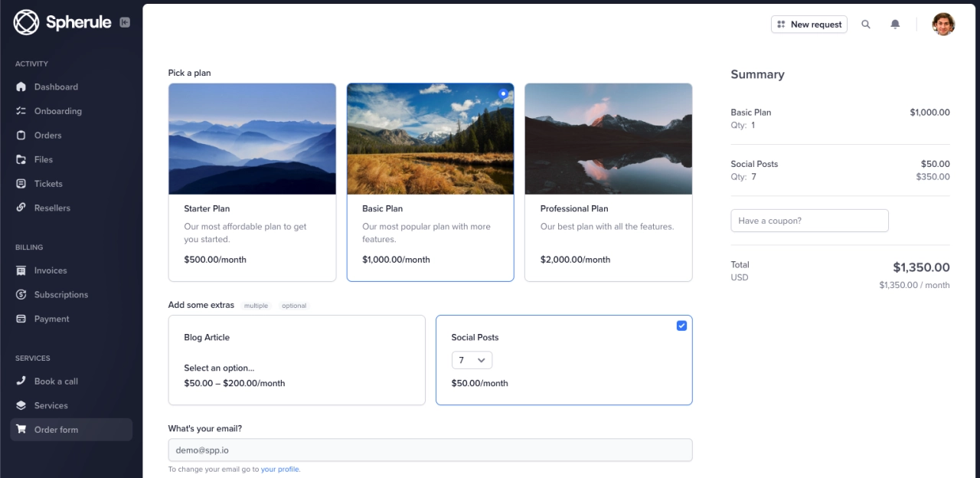Click the Onboarding checklist icon
Viewport: 980px width, 478px height.
tap(21, 111)
